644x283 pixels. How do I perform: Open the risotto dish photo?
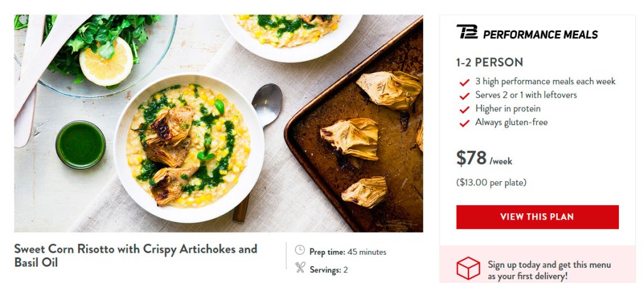(x=218, y=123)
